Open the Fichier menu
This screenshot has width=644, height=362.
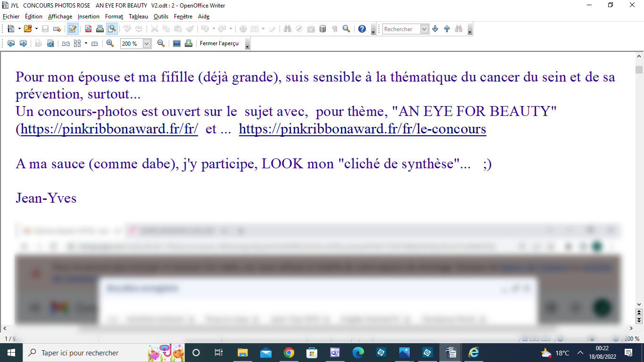[x=11, y=16]
